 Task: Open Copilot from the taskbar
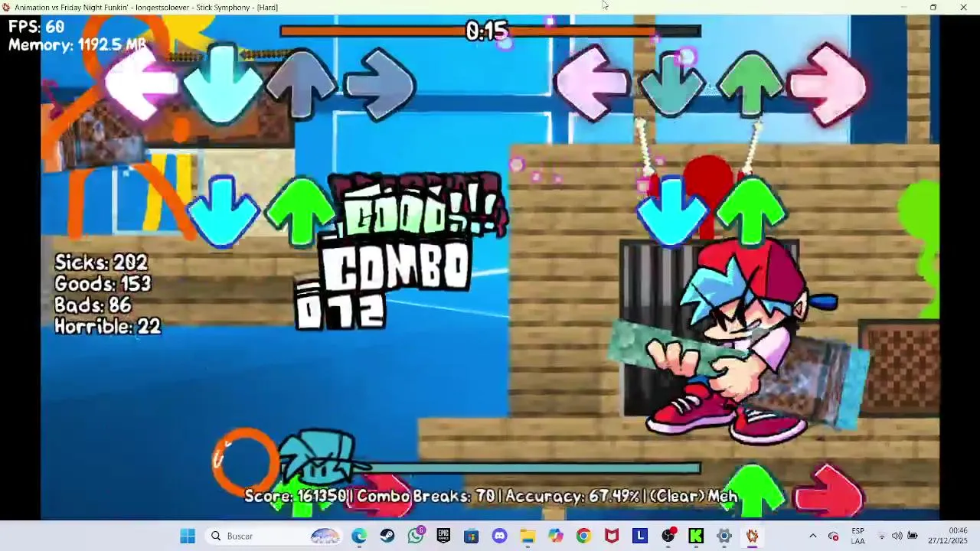(x=556, y=536)
